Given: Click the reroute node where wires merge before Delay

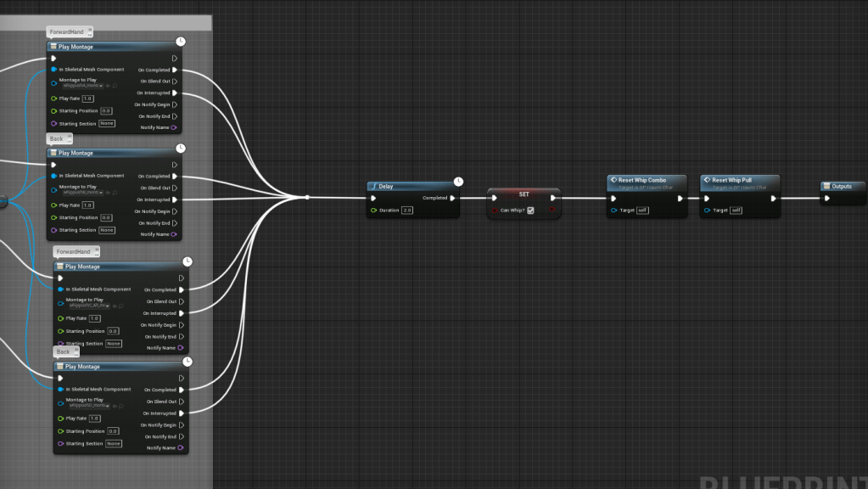Looking at the screenshot, I should tap(307, 197).
